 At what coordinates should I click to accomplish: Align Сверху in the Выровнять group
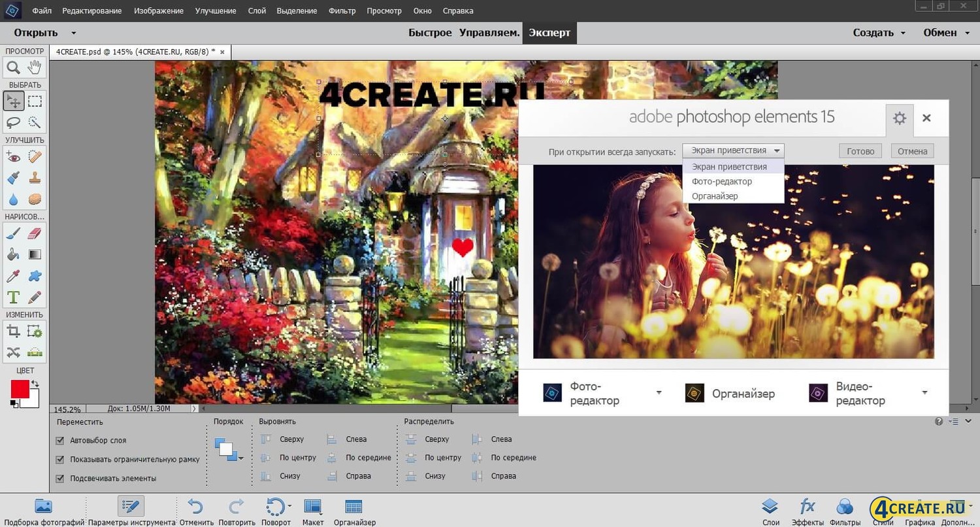click(283, 439)
